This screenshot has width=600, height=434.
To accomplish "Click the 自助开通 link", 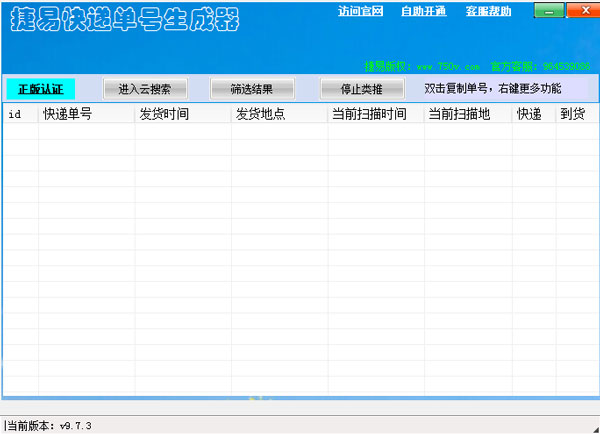I will click(424, 12).
